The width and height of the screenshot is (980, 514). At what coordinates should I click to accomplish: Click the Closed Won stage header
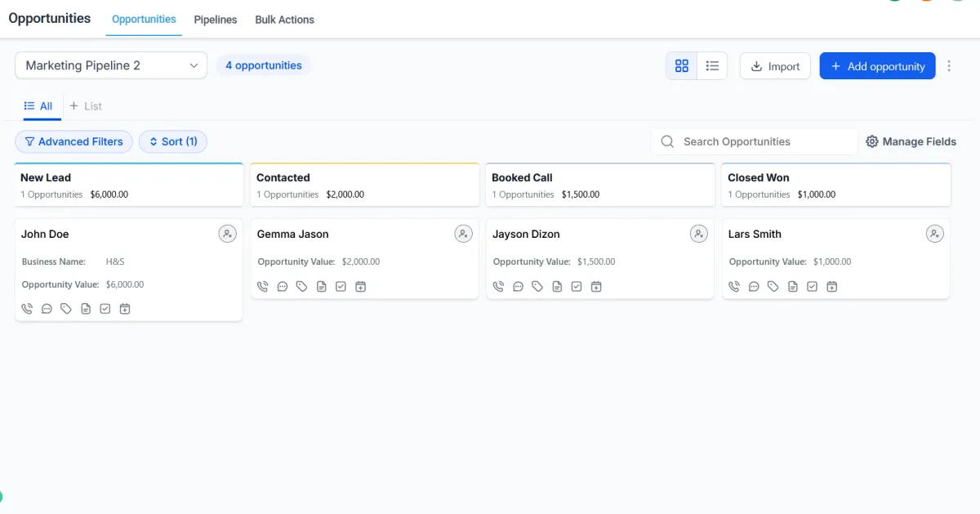click(x=836, y=185)
